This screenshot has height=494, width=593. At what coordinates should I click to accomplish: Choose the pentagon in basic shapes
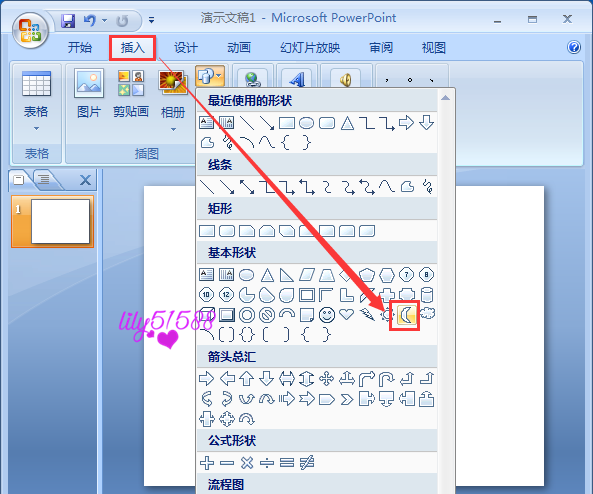click(367, 275)
